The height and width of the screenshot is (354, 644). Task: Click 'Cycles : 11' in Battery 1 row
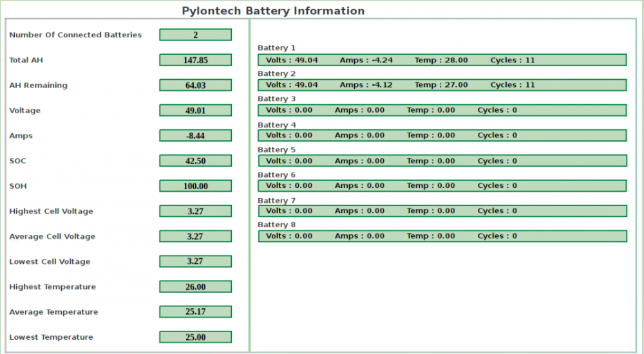pyautogui.click(x=513, y=61)
